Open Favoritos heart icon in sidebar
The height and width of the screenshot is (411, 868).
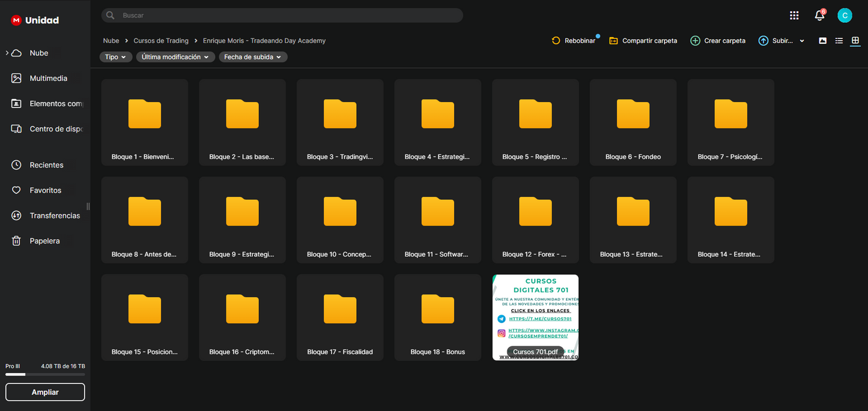[17, 190]
